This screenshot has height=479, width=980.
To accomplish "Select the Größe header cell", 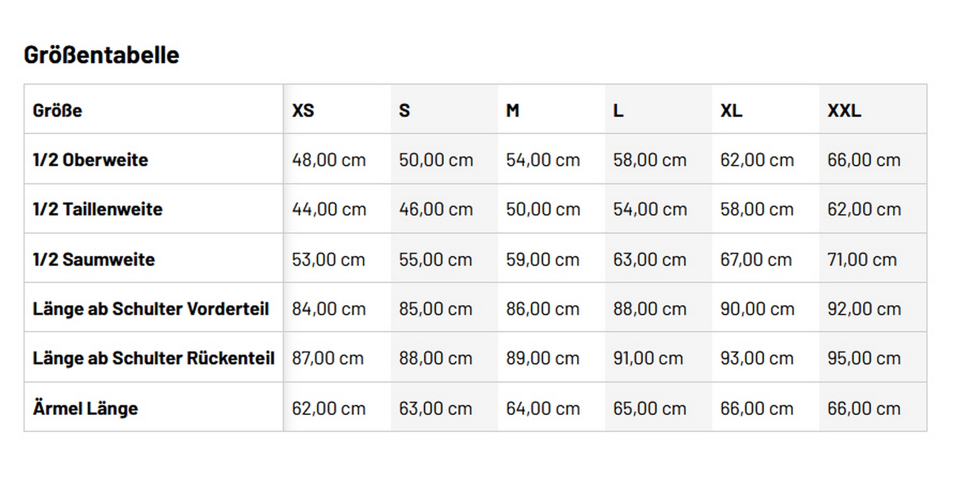I will [57, 111].
